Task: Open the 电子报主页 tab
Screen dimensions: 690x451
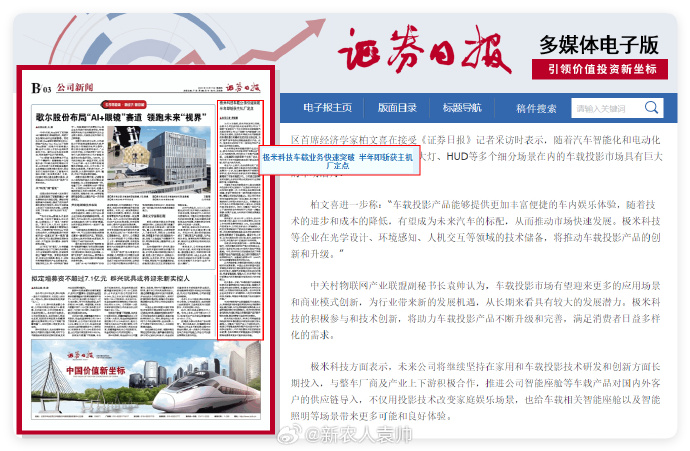Action: click(x=327, y=108)
